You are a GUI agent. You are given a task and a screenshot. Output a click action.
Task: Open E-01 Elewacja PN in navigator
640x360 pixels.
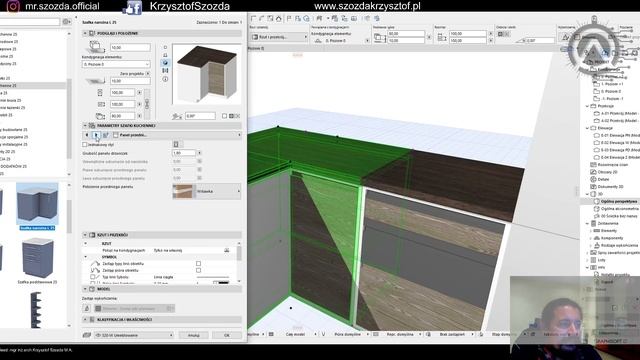click(617, 135)
